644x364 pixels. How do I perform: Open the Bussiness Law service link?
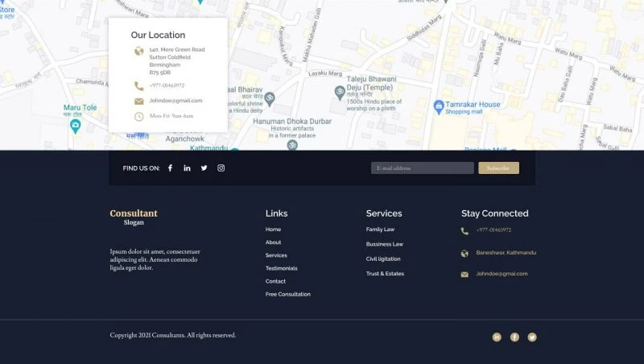(385, 244)
